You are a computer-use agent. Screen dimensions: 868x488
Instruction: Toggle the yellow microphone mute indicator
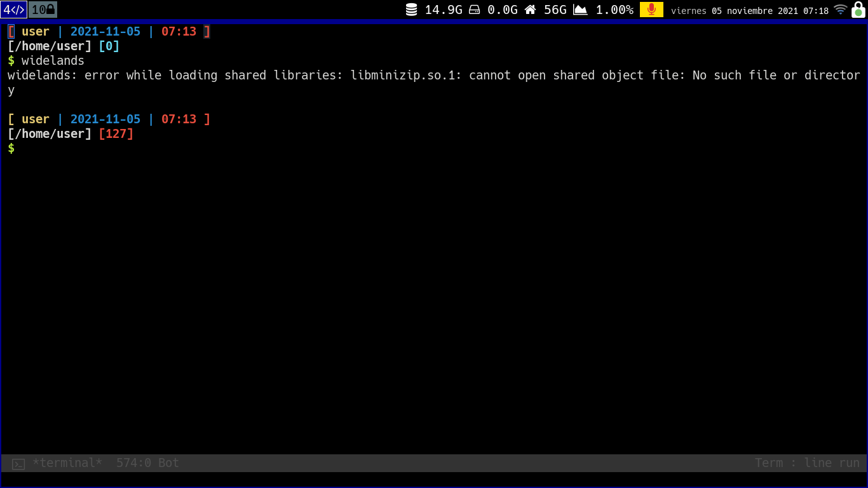(x=651, y=10)
